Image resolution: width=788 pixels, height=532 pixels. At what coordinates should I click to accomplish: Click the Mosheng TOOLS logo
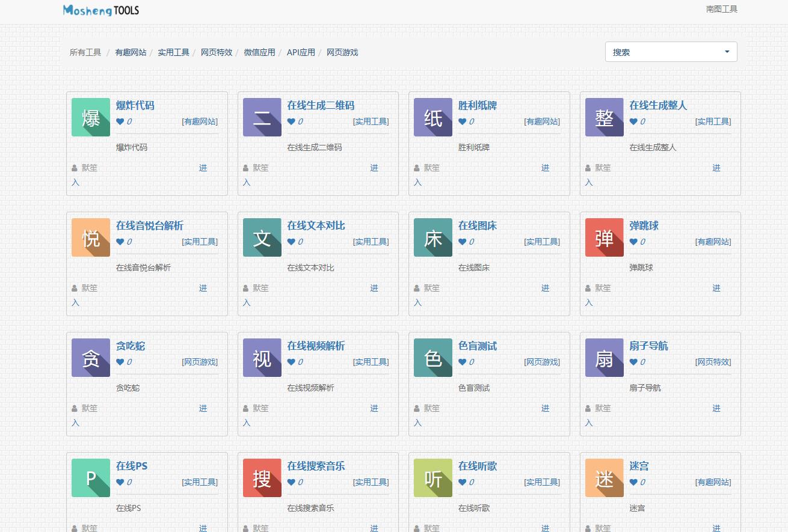[101, 10]
